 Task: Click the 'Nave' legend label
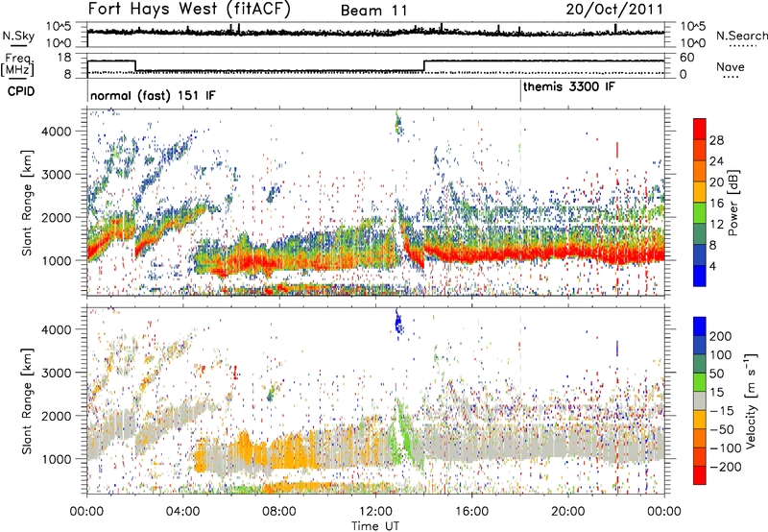[x=731, y=66]
